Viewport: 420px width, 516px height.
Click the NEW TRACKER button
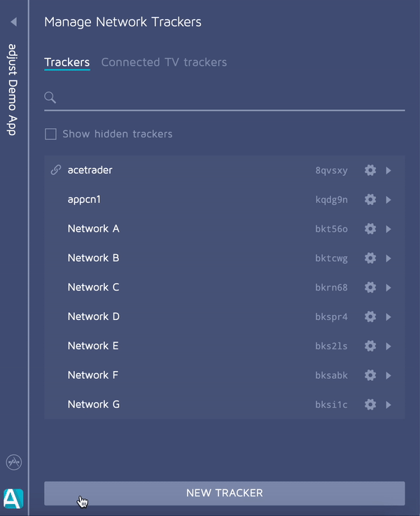pyautogui.click(x=224, y=493)
